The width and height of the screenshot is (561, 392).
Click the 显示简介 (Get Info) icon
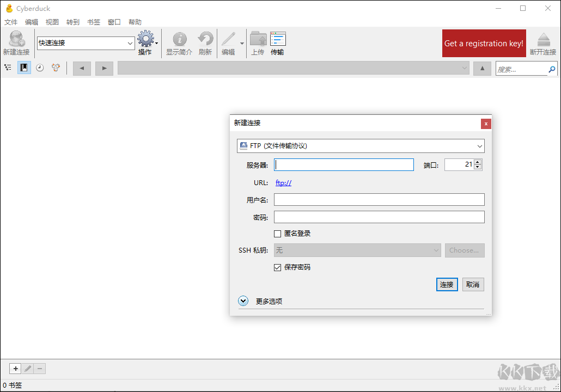(x=179, y=40)
